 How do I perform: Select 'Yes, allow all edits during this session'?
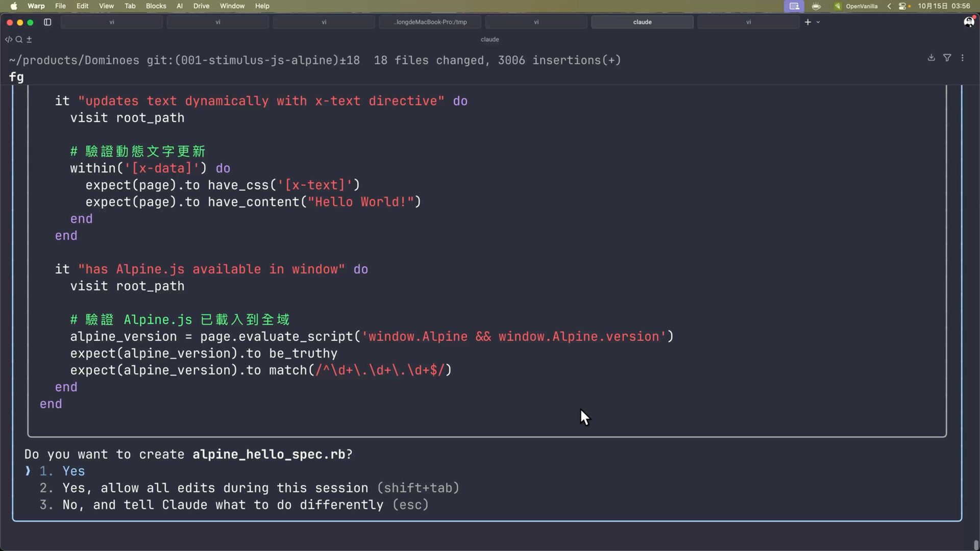(x=214, y=488)
